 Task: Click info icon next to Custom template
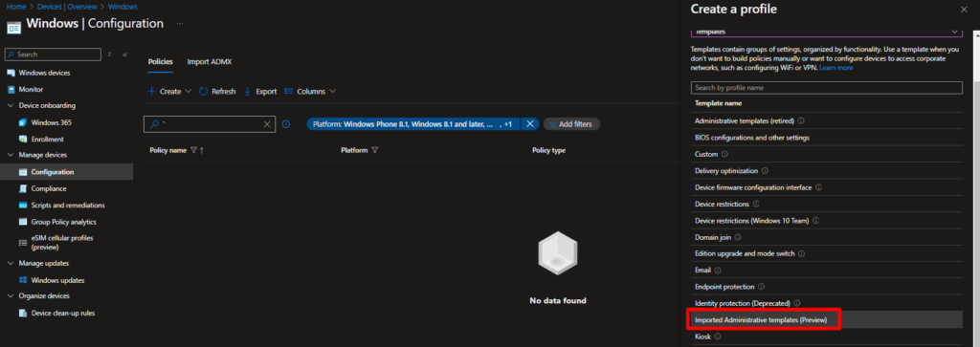click(725, 154)
